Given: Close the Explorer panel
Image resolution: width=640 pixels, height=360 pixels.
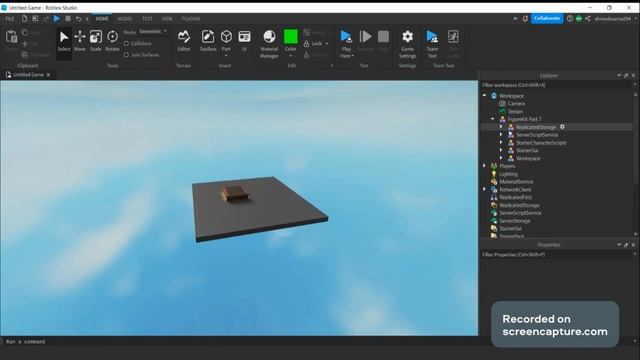Looking at the screenshot, I should (633, 76).
